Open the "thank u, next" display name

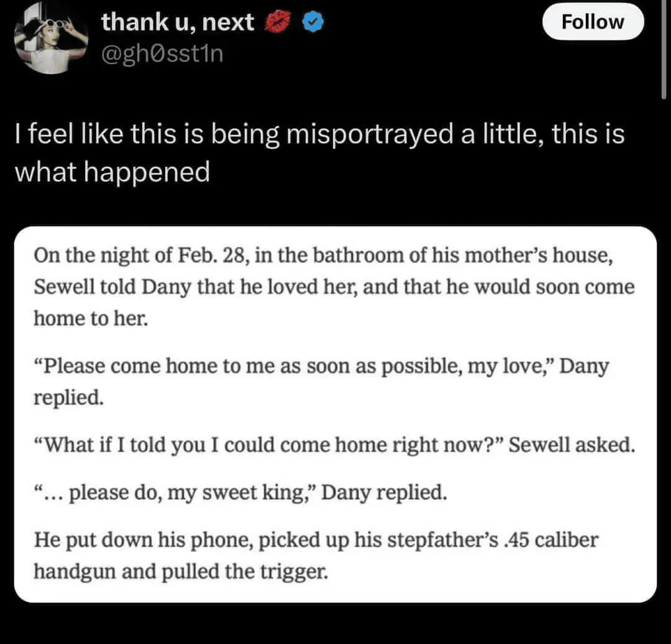(178, 22)
